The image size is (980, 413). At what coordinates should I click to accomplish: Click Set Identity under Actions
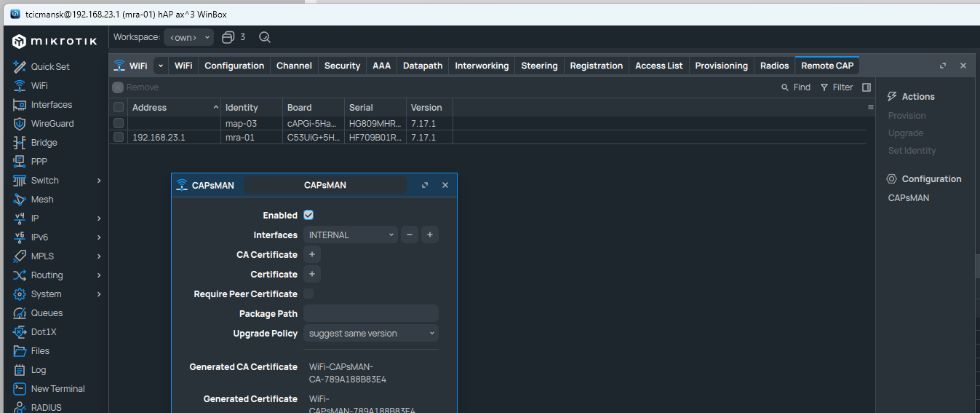pyautogui.click(x=912, y=151)
